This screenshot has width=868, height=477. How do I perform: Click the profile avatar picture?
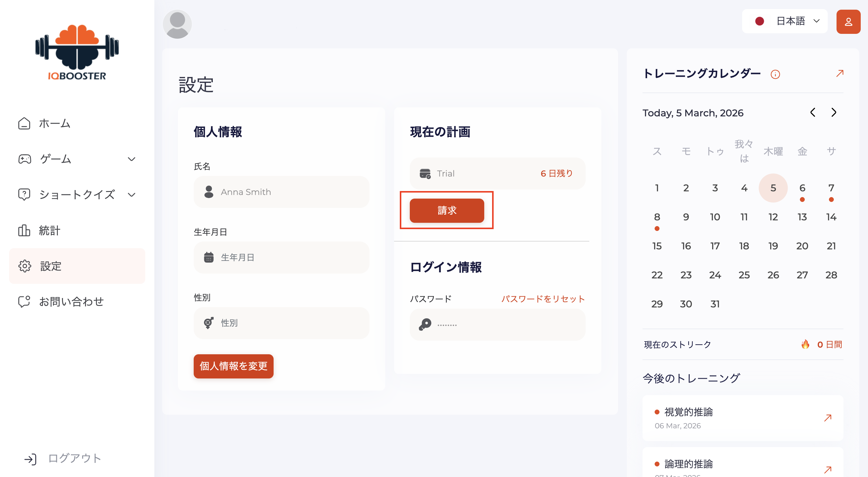tap(177, 24)
